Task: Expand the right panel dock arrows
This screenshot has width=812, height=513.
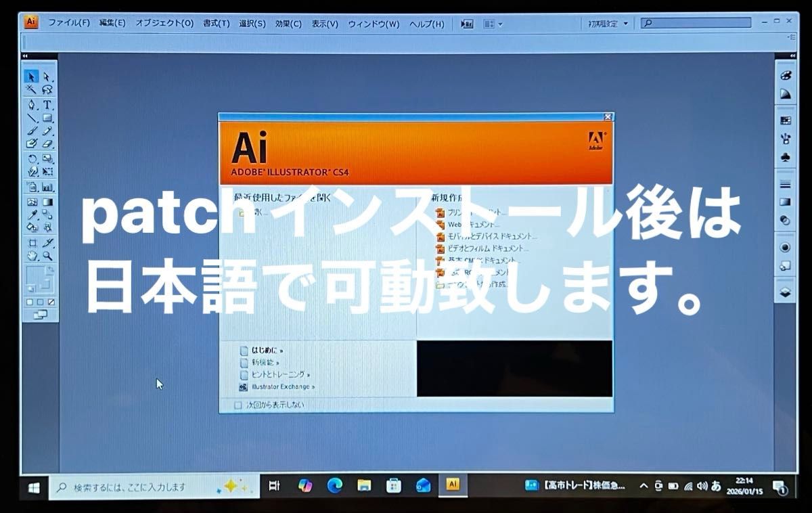Action: (792, 55)
